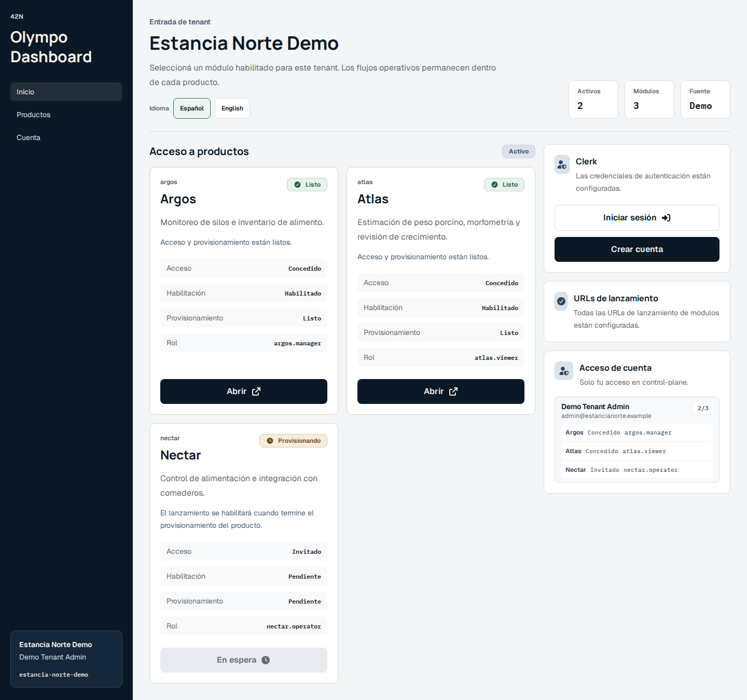This screenshot has width=747, height=700.
Task: Go to Productos in the sidebar
Action: pyautogui.click(x=66, y=115)
